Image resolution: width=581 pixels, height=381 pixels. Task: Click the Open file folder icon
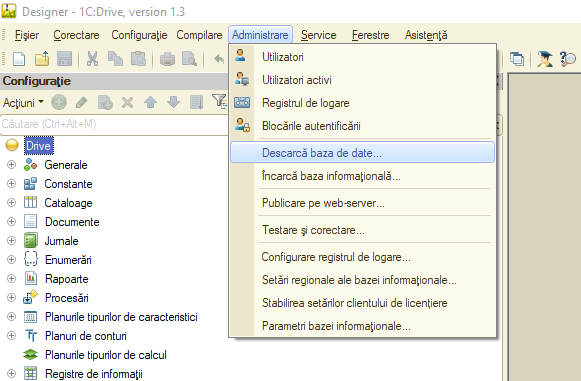(x=42, y=59)
